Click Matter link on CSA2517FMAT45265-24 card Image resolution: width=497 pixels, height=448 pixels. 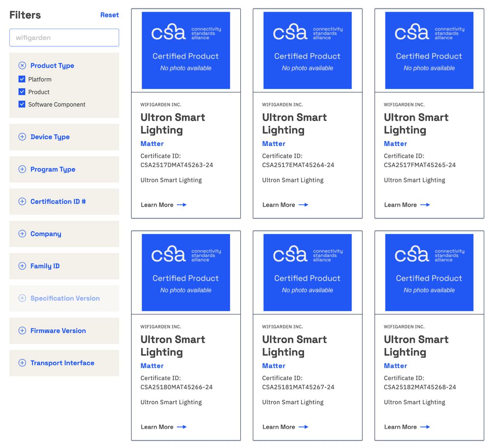coord(395,144)
